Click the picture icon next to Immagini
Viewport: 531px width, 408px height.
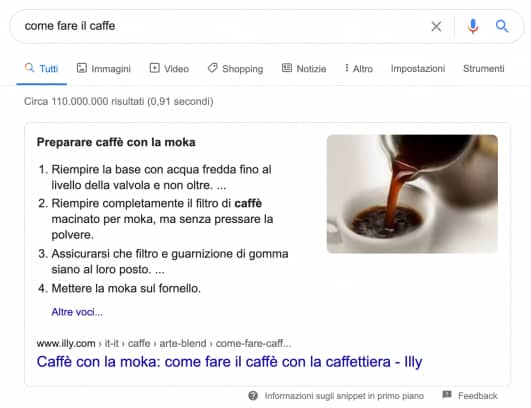pos(82,68)
